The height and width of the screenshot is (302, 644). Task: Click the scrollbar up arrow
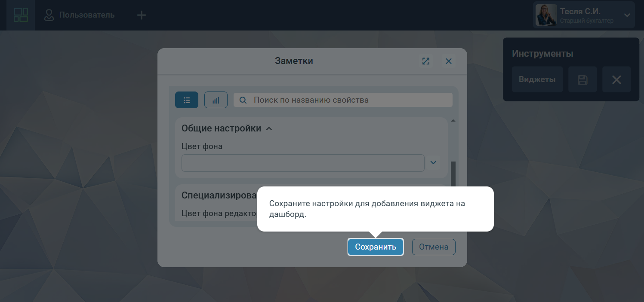(453, 121)
